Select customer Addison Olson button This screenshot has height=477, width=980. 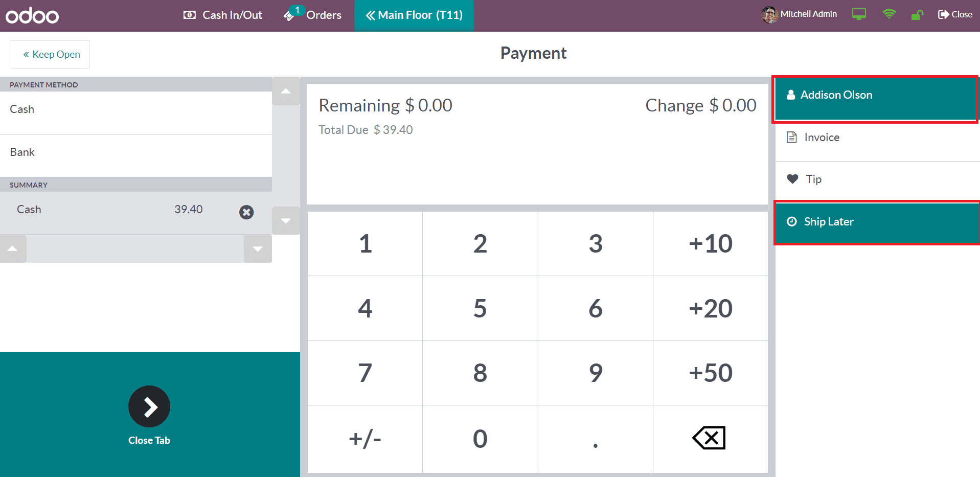click(x=876, y=95)
